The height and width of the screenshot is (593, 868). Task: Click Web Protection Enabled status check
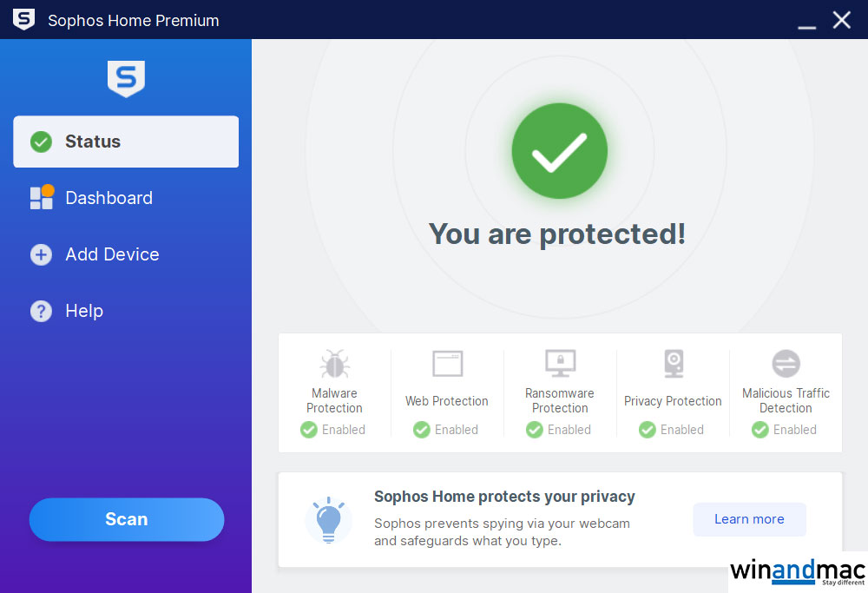tap(422, 430)
